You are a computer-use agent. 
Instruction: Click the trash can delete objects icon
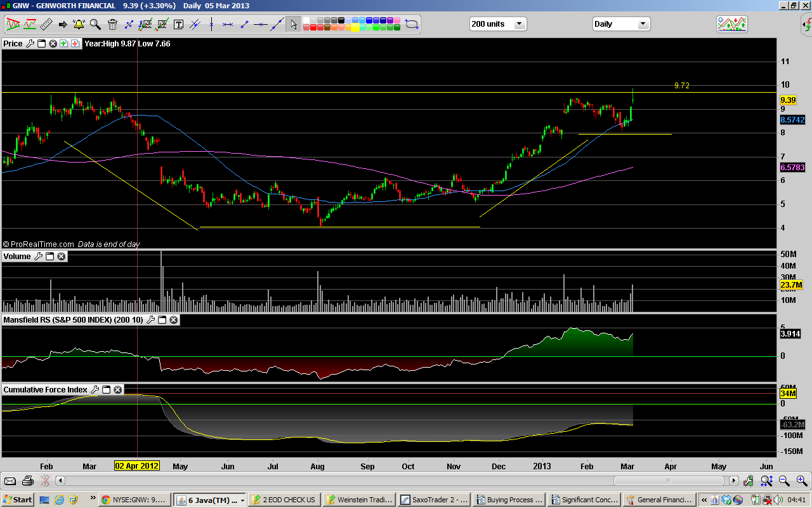pos(112,25)
